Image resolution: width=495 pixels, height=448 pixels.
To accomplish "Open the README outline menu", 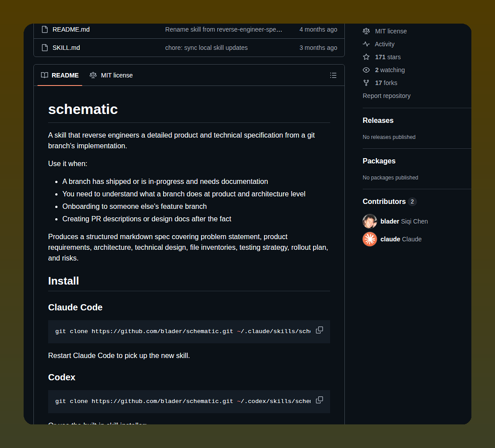I will click(x=333, y=75).
